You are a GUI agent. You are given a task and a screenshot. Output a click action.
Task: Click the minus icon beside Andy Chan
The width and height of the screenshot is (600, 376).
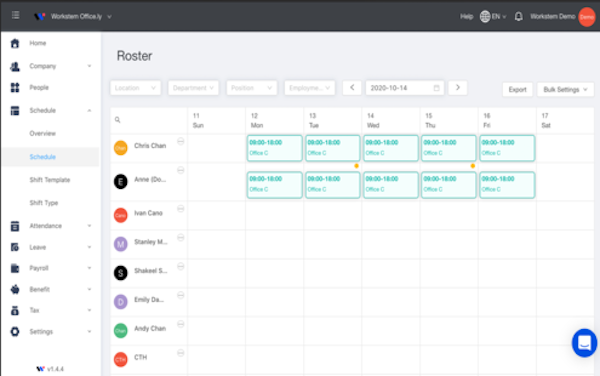pyautogui.click(x=181, y=324)
